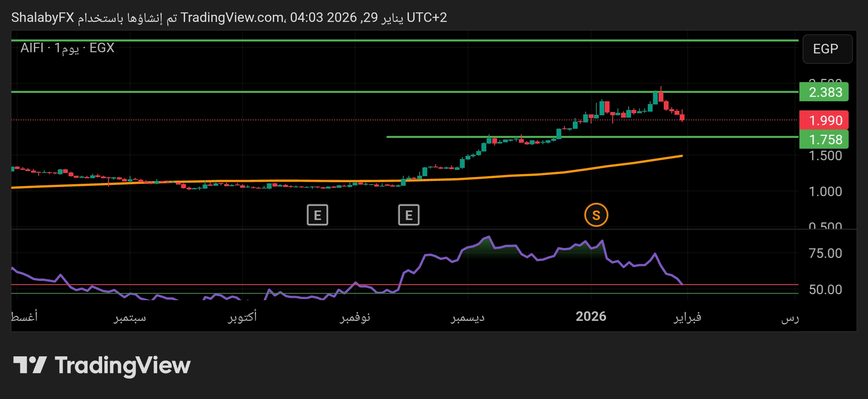Open the EGP currency selector

pyautogui.click(x=827, y=49)
